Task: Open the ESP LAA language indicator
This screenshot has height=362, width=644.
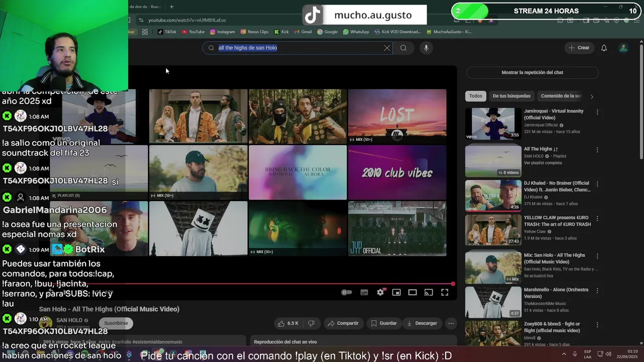Action: [588, 354]
